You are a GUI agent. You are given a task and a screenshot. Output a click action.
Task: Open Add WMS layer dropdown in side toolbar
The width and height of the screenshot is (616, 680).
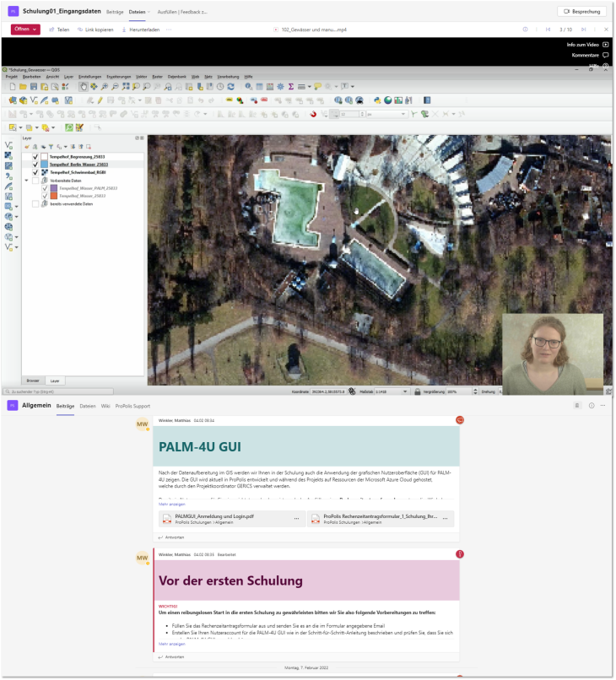tap(17, 217)
